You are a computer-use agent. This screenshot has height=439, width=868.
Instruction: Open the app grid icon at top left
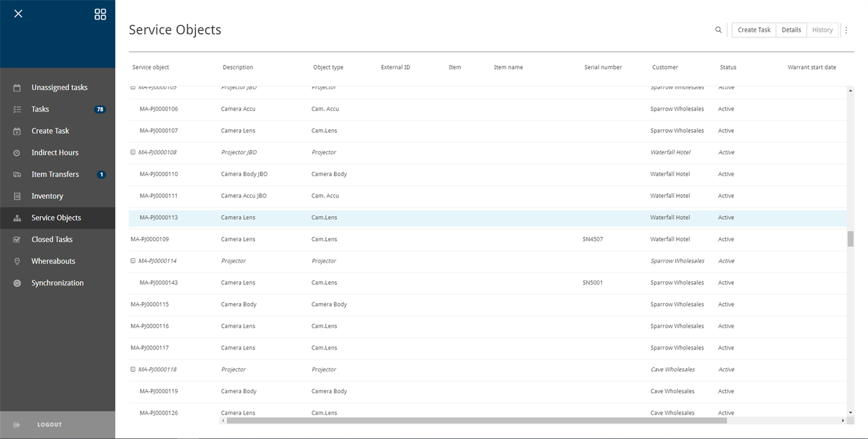100,14
